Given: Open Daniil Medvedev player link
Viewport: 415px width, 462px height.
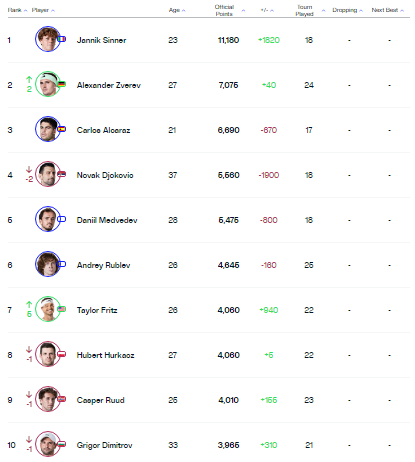Looking at the screenshot, I should pos(107,220).
